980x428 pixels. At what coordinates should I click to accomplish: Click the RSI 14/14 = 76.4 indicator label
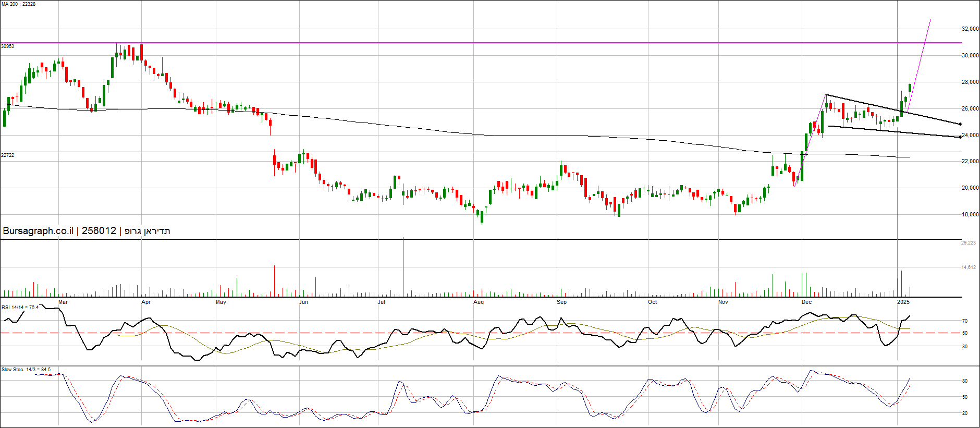[x=20, y=308]
